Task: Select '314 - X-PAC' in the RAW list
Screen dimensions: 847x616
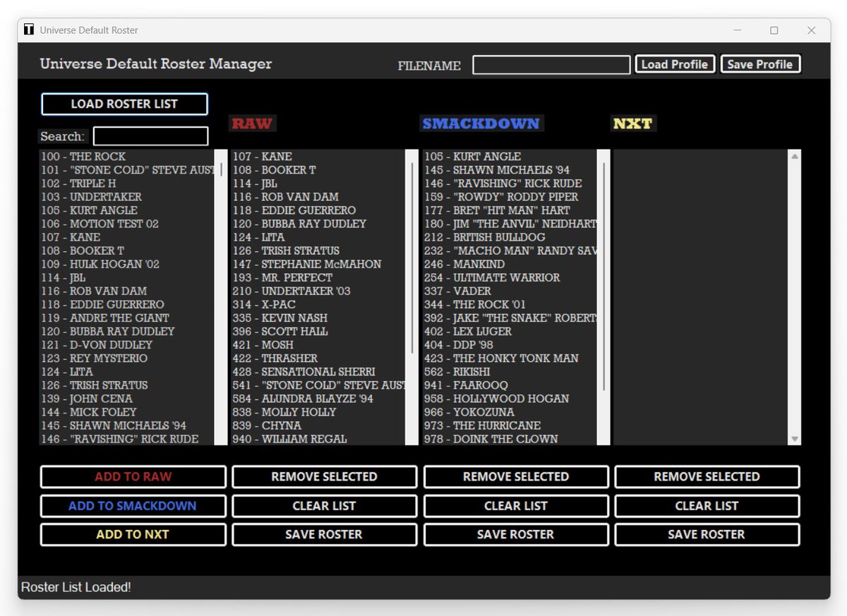Action: (318, 304)
